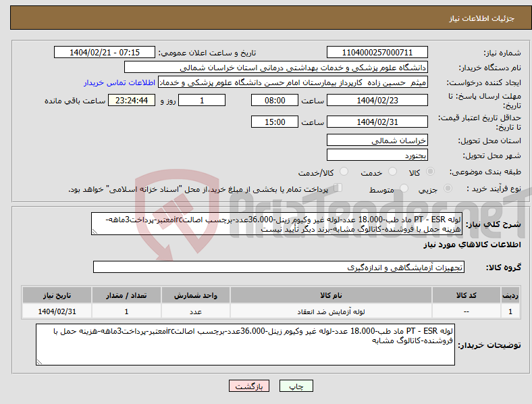Click the unit cell عدد in table

(x=196, y=311)
